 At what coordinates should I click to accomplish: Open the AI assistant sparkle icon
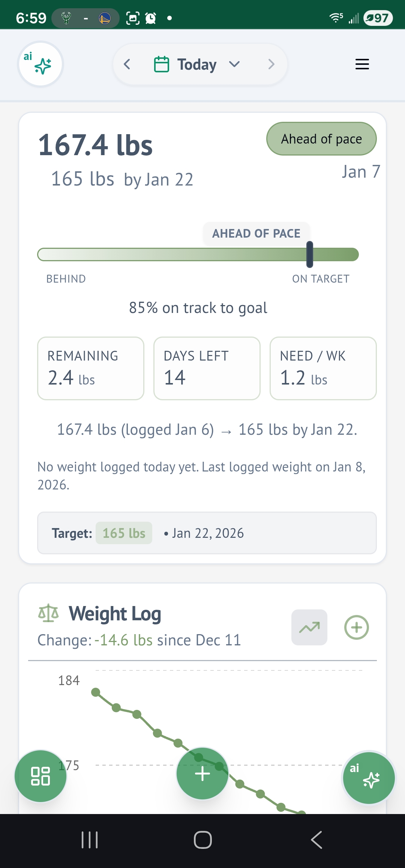(x=40, y=64)
